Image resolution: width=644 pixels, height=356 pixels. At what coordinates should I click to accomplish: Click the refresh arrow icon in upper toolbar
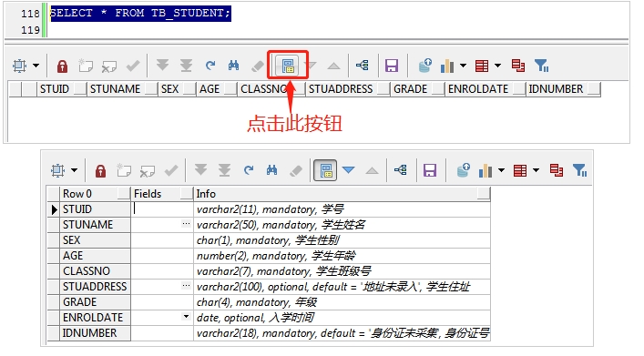pos(210,66)
